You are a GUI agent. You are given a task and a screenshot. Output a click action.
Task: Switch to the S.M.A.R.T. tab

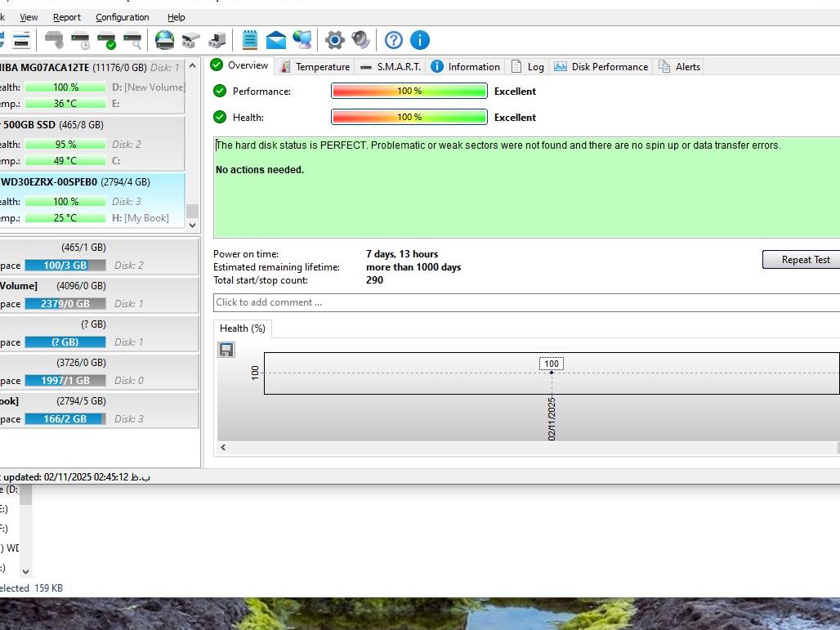pos(391,67)
